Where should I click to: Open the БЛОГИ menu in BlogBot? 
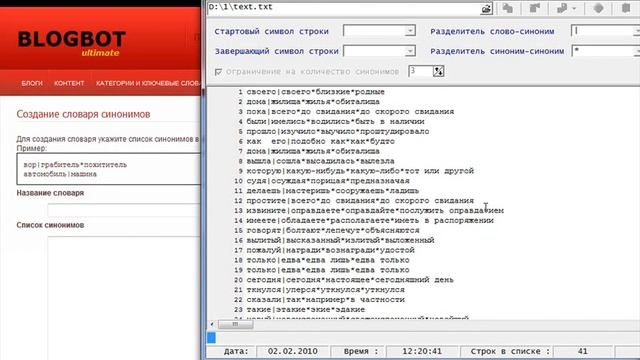[32, 83]
